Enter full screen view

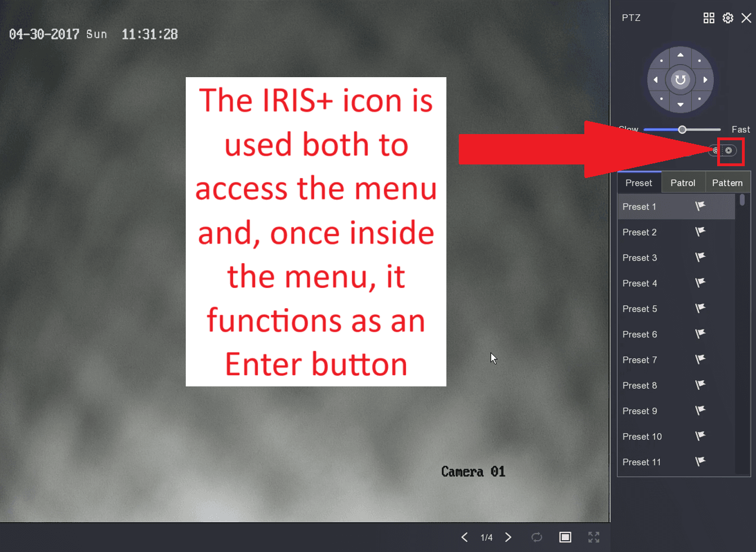(594, 537)
